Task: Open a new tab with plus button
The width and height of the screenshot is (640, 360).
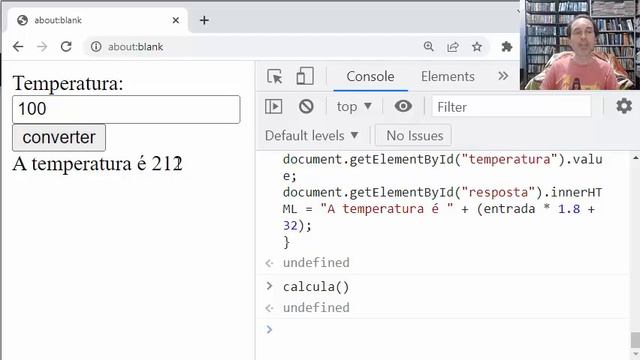Action: coord(204,20)
